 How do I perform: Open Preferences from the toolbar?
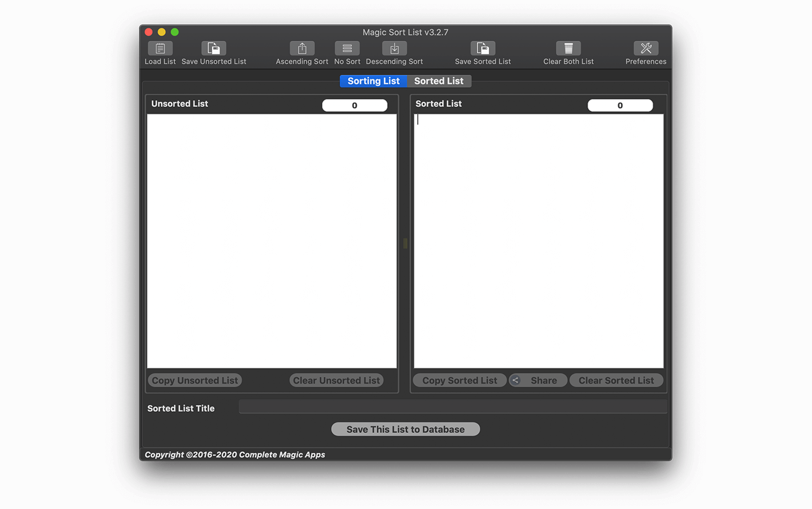646,49
